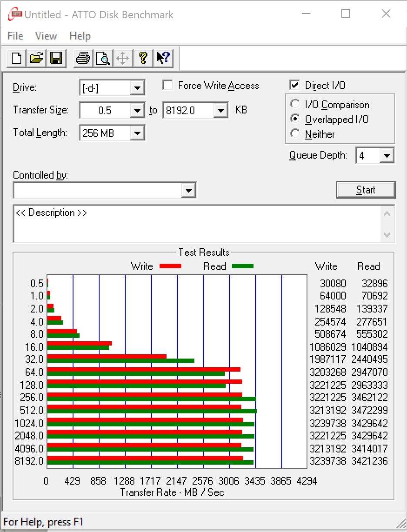Click read value 3472299 for 512.0

(369, 411)
